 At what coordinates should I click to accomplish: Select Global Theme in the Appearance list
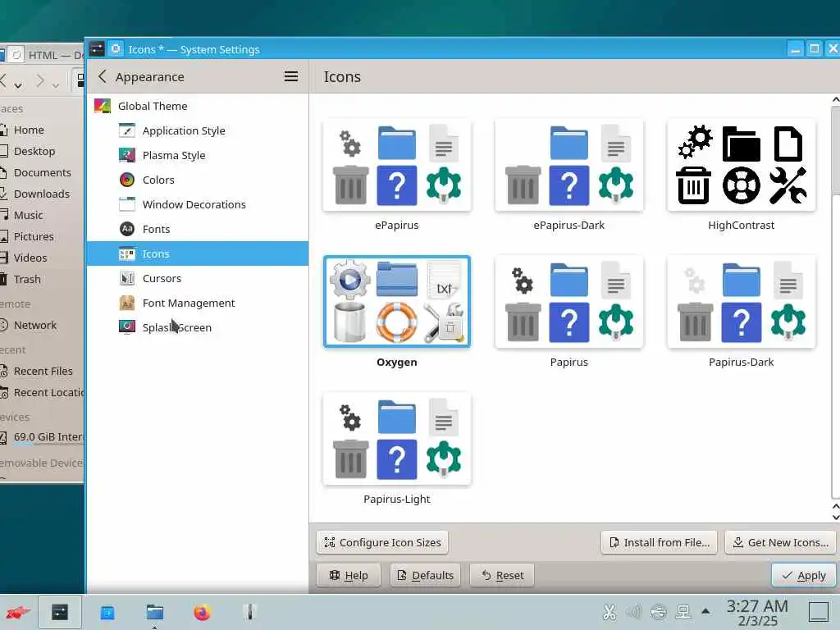(197, 106)
